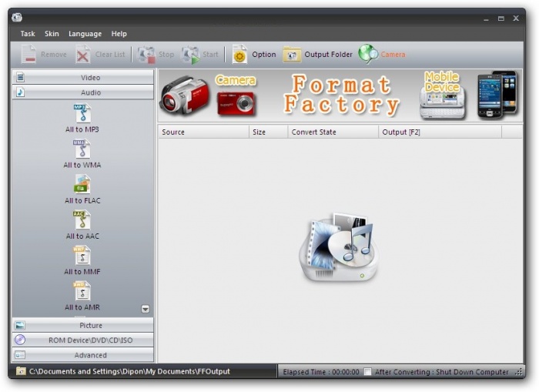Click the Stop conversion icon
Screen dimensions: 539x392
[146, 55]
